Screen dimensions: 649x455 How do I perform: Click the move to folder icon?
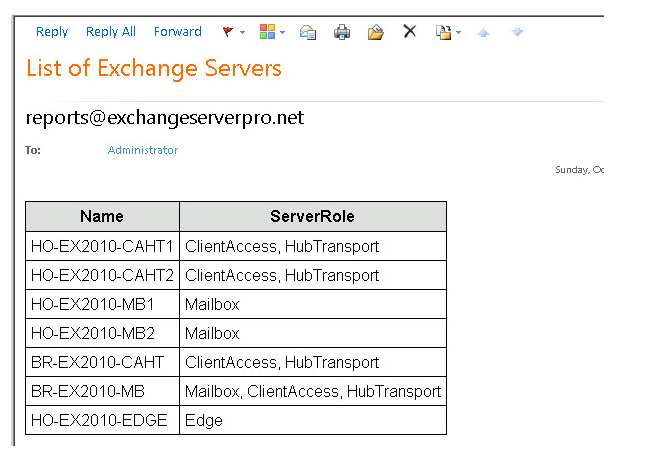pos(376,32)
